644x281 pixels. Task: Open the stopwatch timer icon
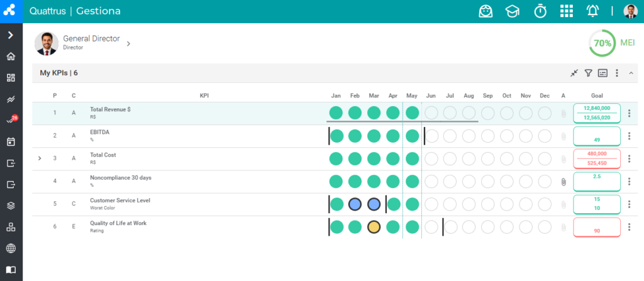pos(540,11)
